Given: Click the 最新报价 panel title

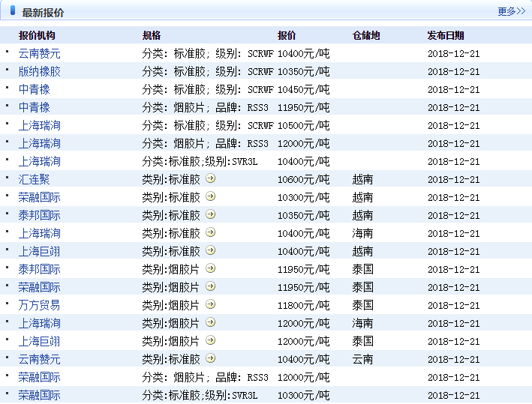Looking at the screenshot, I should pos(43,13).
